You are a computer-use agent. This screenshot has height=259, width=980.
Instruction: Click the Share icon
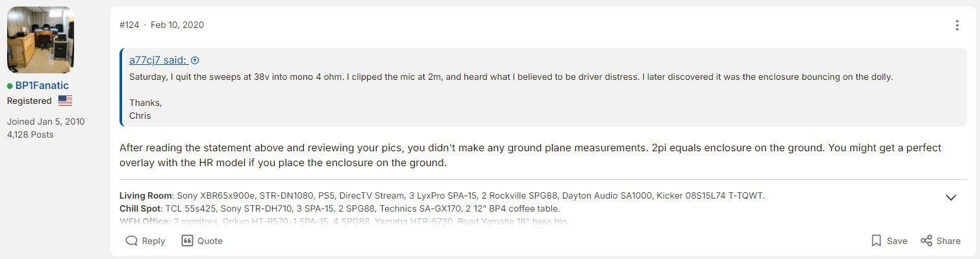(927, 241)
